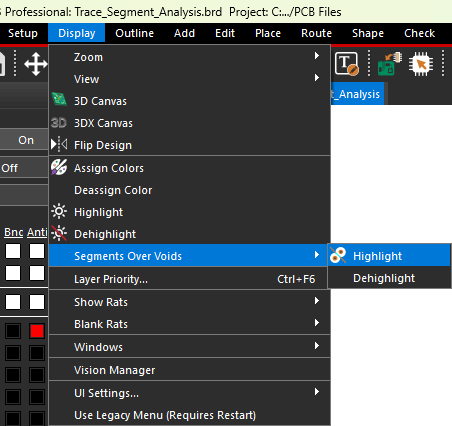Screen dimensions: 452x426
Task: Click the move crosshair arrows toolbar icon
Action: (x=36, y=64)
